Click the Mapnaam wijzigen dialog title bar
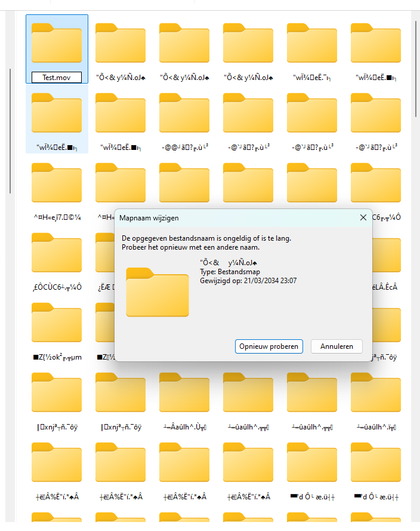The image size is (420, 531). tap(239, 218)
